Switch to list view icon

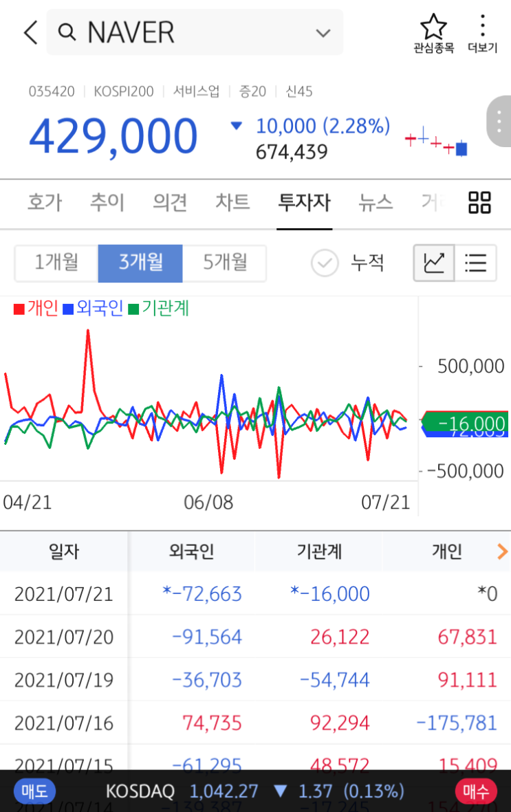pos(476,263)
